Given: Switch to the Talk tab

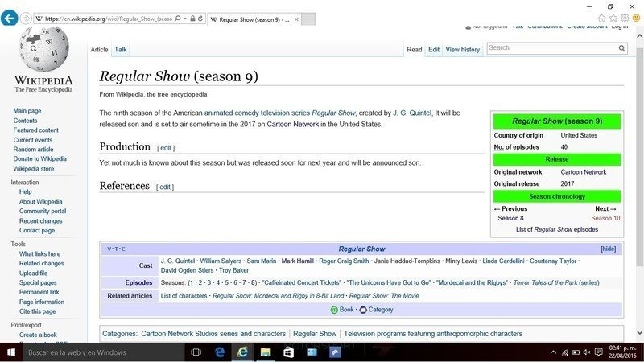Looking at the screenshot, I should [120, 50].
